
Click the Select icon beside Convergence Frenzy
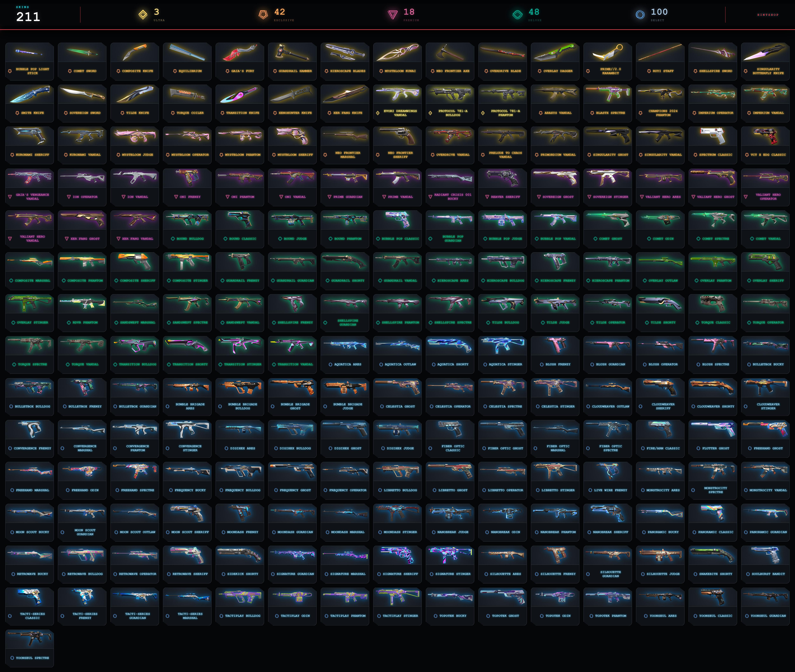tap(10, 448)
